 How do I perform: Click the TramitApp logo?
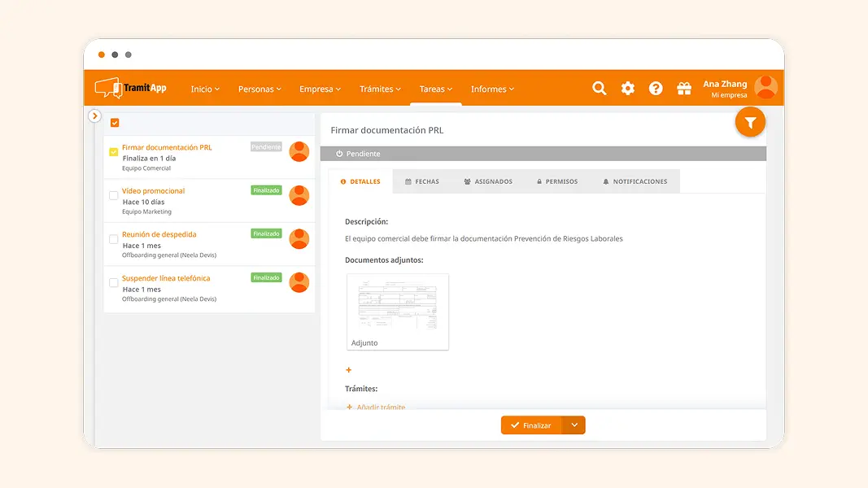click(x=130, y=88)
